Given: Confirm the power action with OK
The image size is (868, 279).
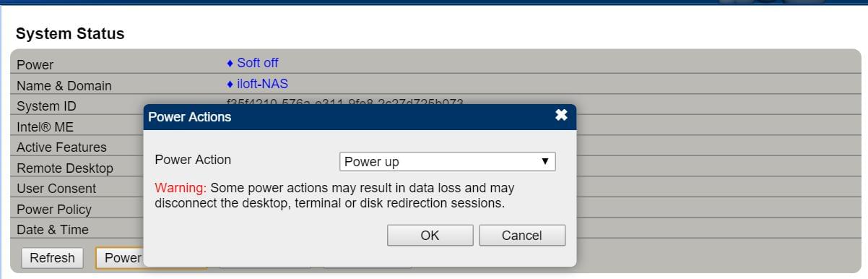Looking at the screenshot, I should tap(430, 236).
